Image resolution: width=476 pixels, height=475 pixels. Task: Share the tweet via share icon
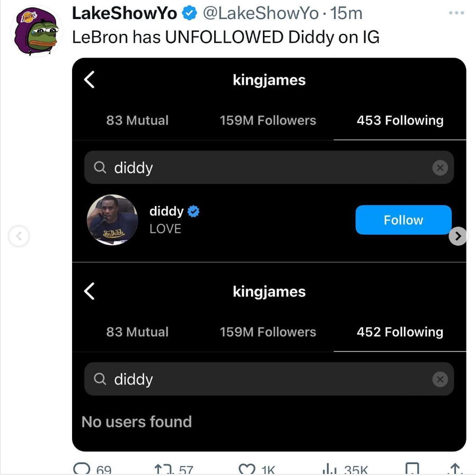454,469
